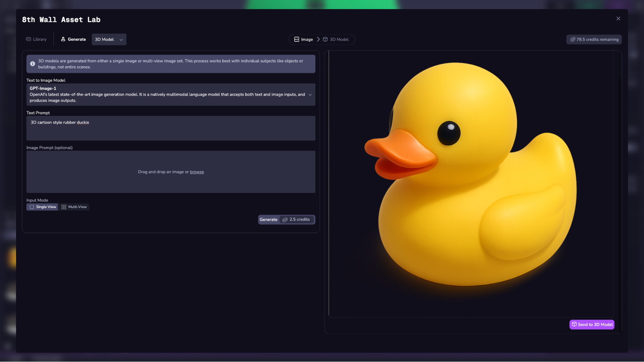644x362 pixels.
Task: Select Single View input mode
Action: click(x=42, y=207)
